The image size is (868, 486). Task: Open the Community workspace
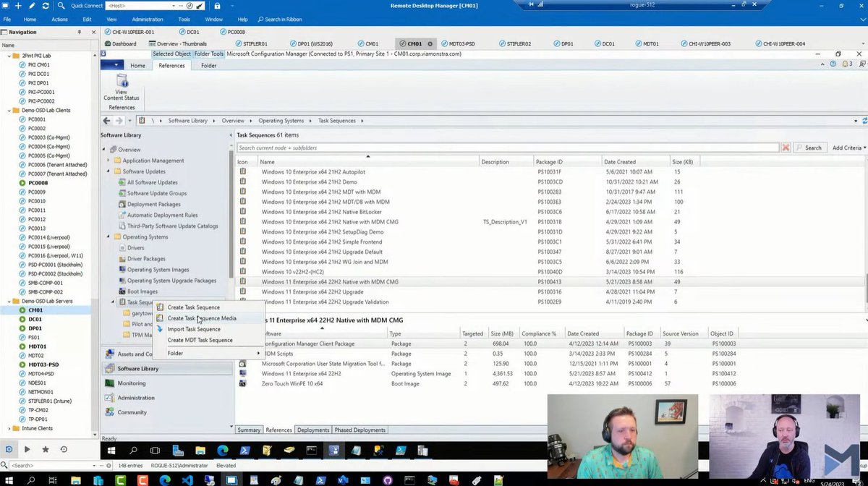click(x=132, y=412)
